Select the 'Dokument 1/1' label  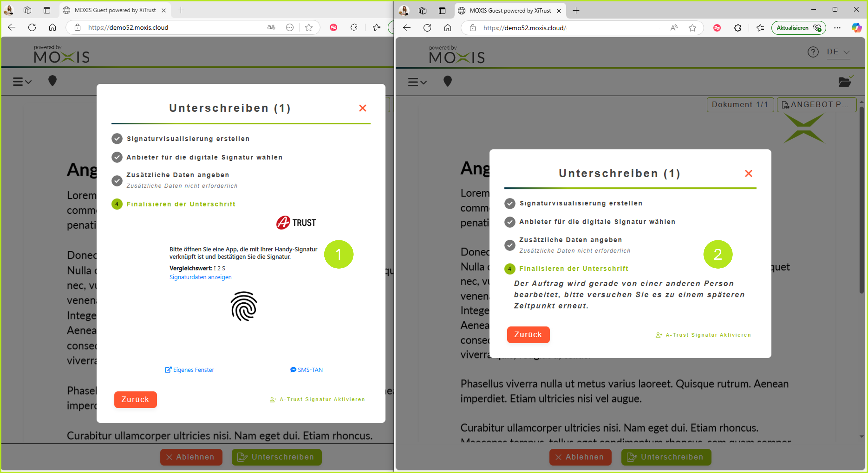coord(740,105)
